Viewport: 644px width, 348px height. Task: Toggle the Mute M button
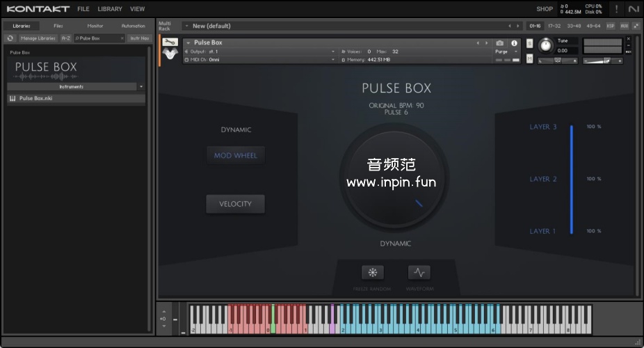point(529,58)
